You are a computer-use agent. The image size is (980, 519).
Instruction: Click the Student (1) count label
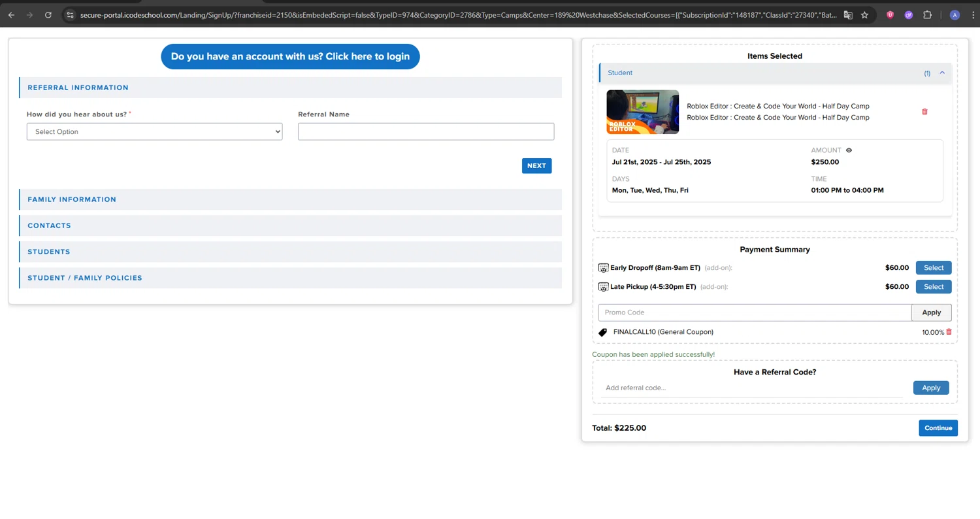(x=927, y=73)
